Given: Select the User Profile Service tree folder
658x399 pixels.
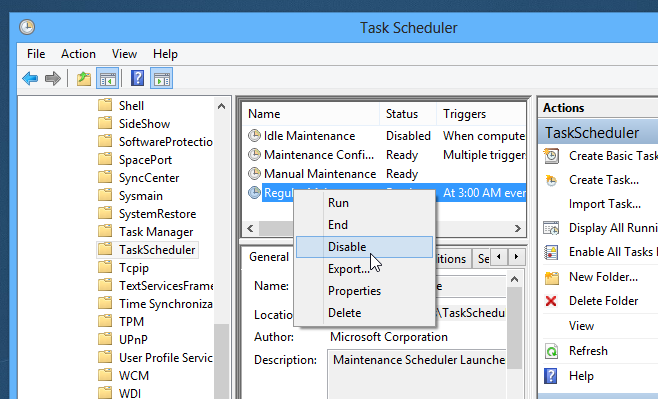Looking at the screenshot, I should [x=166, y=358].
